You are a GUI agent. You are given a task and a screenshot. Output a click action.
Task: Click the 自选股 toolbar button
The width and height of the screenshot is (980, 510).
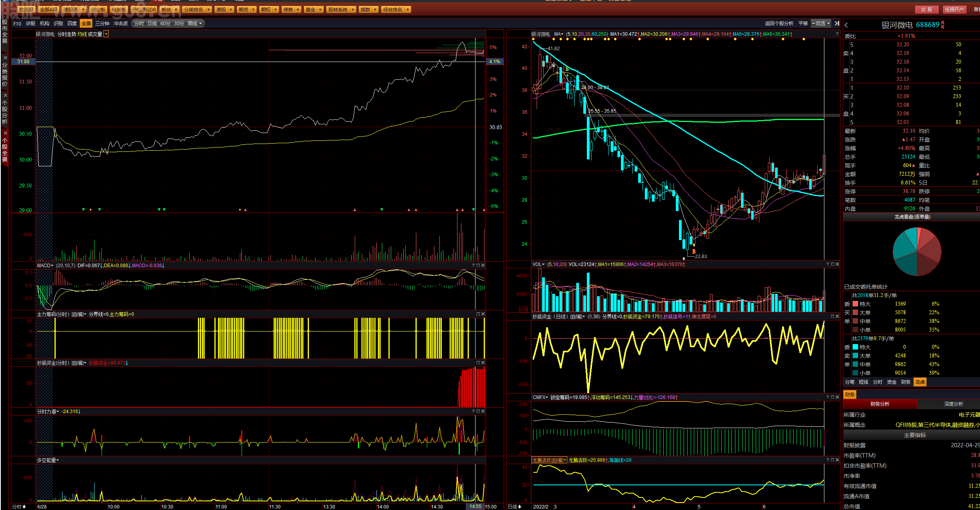pos(27,9)
